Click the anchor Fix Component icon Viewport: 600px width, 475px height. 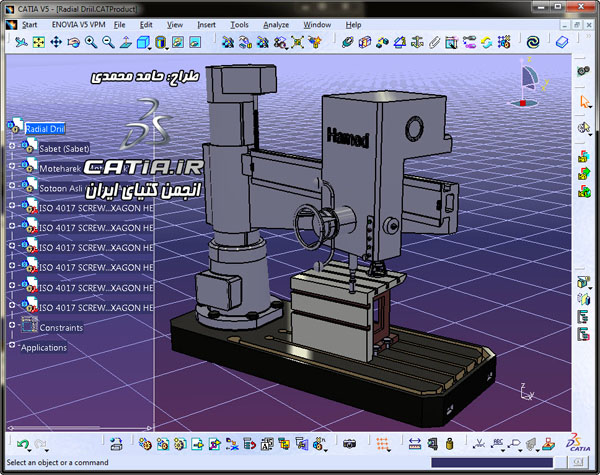[417, 42]
